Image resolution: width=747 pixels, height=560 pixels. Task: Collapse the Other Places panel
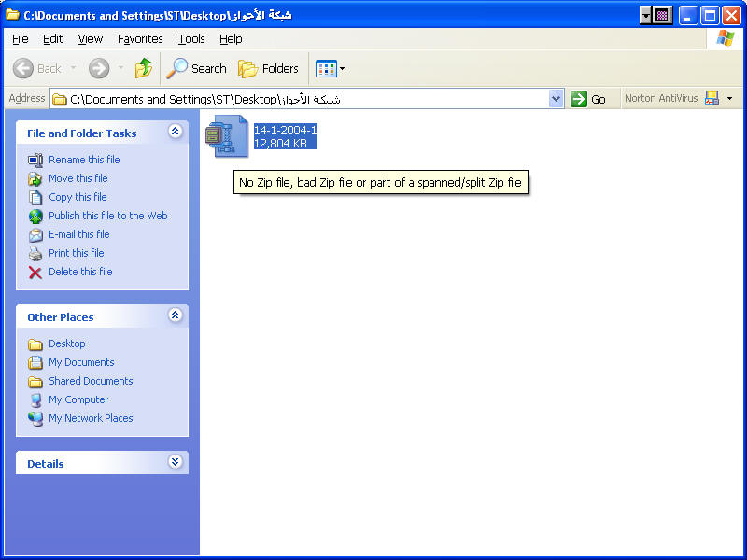[x=175, y=316]
